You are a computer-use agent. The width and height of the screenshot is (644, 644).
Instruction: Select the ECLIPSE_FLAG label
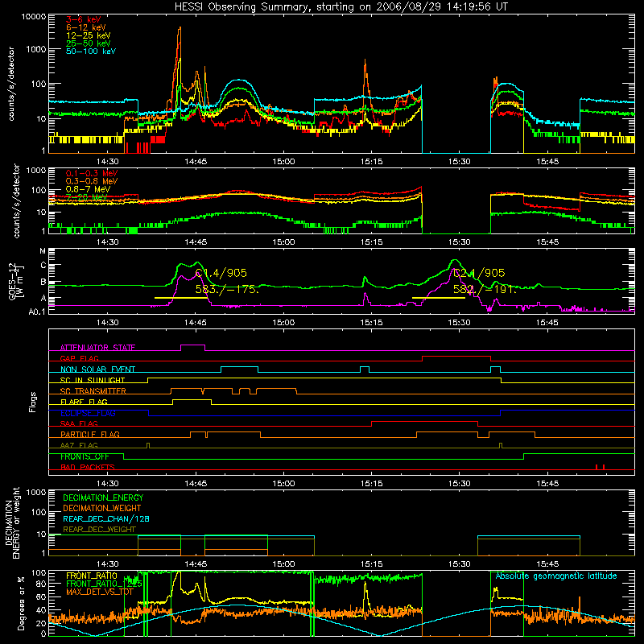(88, 413)
